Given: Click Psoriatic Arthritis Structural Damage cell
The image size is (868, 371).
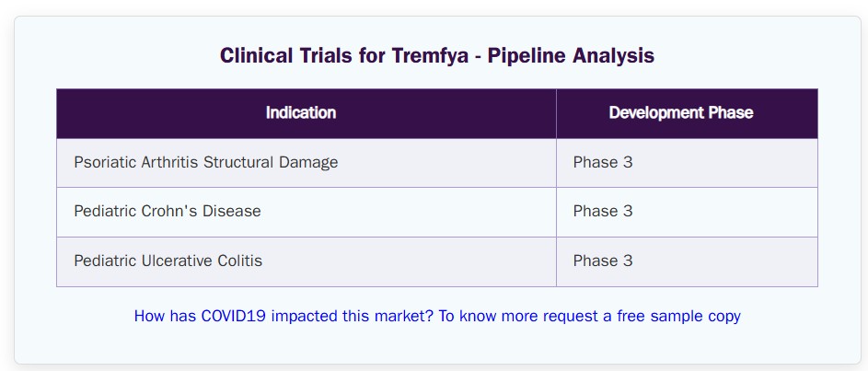Looking at the screenshot, I should tap(307, 163).
